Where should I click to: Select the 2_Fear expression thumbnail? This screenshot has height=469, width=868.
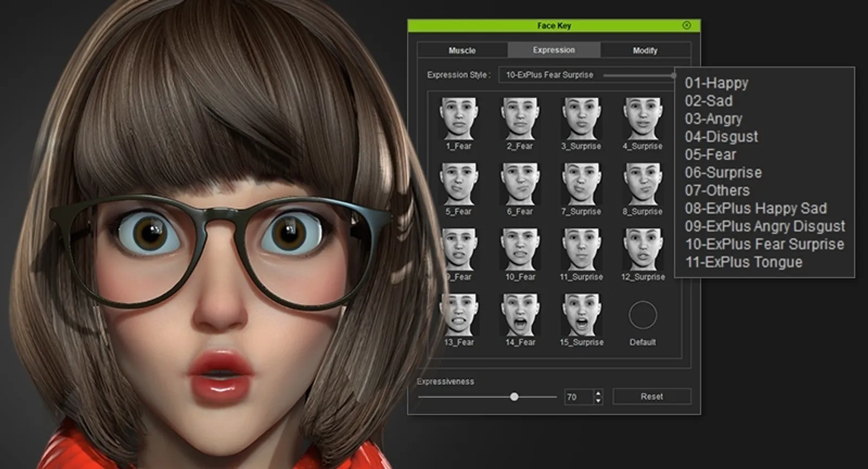coord(520,119)
